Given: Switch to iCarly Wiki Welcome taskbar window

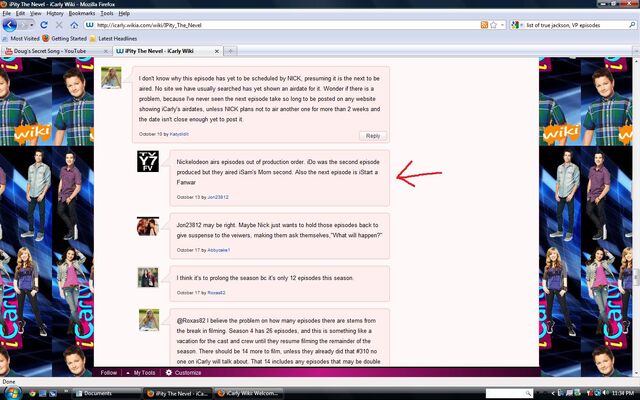Looking at the screenshot, I should point(249,393).
